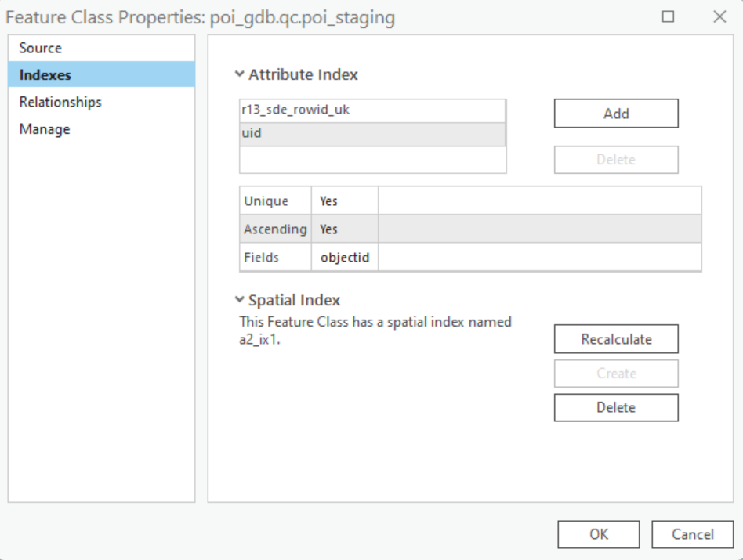743x560 pixels.
Task: Select the Indexes page
Action: click(45, 75)
